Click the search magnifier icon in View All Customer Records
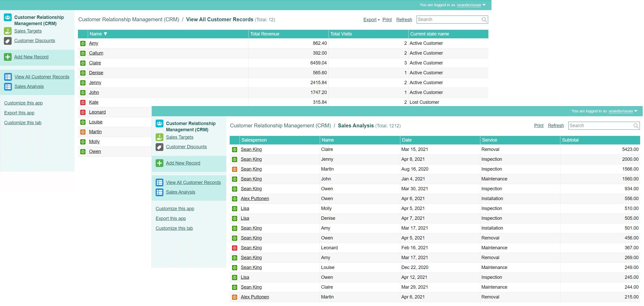Screen dimensions: 644x306 (484, 20)
